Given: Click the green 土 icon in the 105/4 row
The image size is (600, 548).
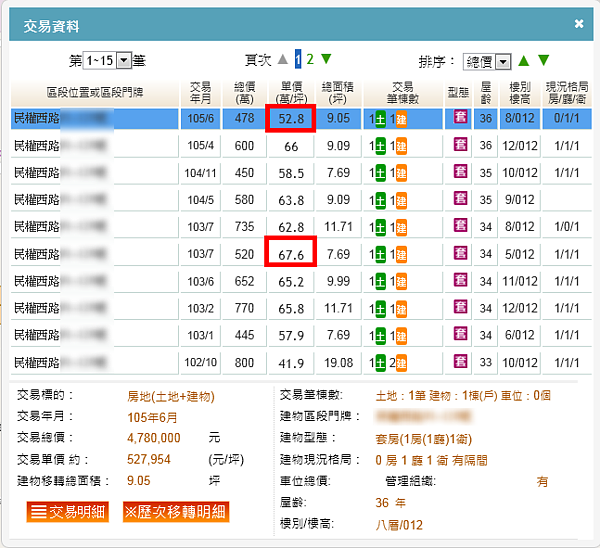Looking at the screenshot, I should (380, 146).
